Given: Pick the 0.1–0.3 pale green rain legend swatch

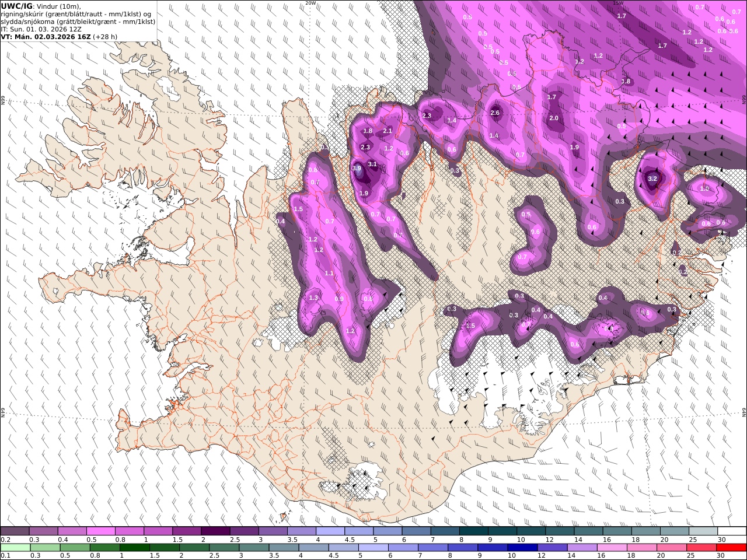Looking at the screenshot, I should 16,548.
